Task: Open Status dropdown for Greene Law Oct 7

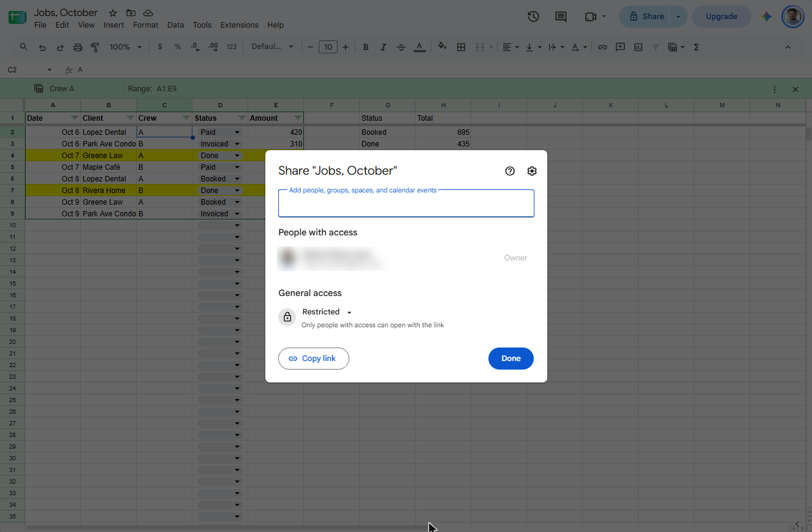Action: point(237,156)
